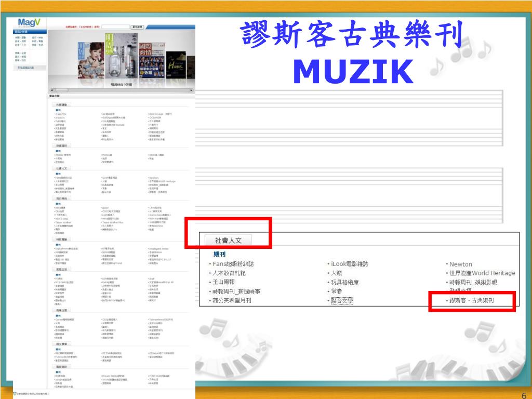532x399 pixels.
Task: Open 世界遺產World Heritage link
Action: point(482,273)
